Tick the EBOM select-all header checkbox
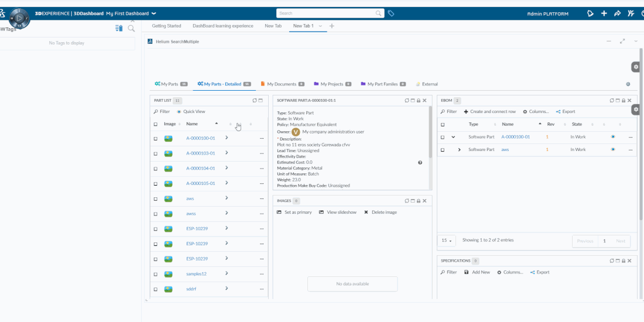 pyautogui.click(x=443, y=125)
